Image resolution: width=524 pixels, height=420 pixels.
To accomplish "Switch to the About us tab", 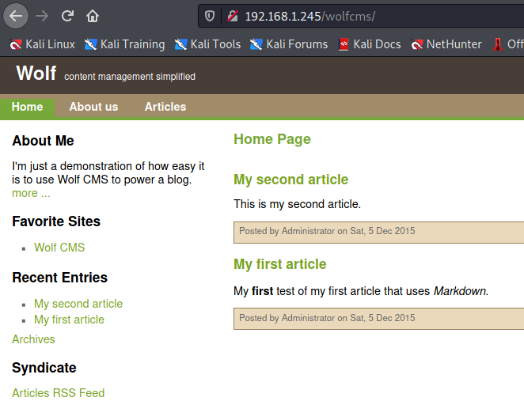I will 93,107.
